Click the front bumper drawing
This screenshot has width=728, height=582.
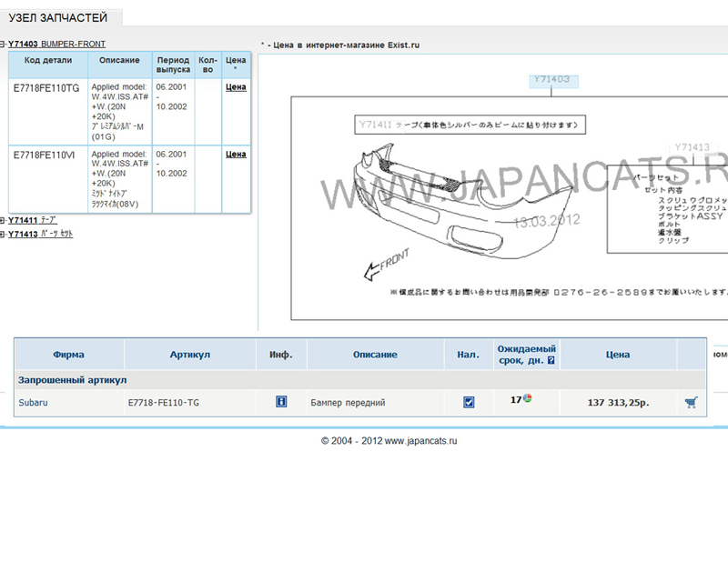click(x=462, y=202)
